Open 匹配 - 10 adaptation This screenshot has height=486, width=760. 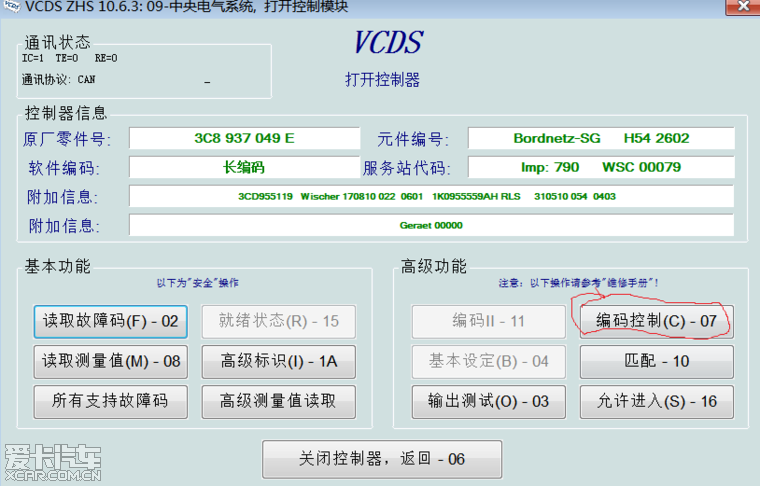(657, 361)
